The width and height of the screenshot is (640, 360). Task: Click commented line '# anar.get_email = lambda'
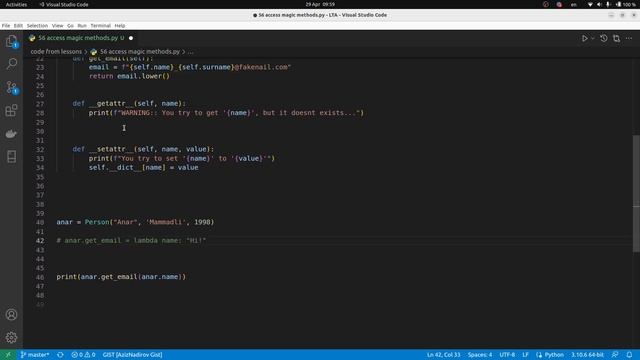[131, 241]
